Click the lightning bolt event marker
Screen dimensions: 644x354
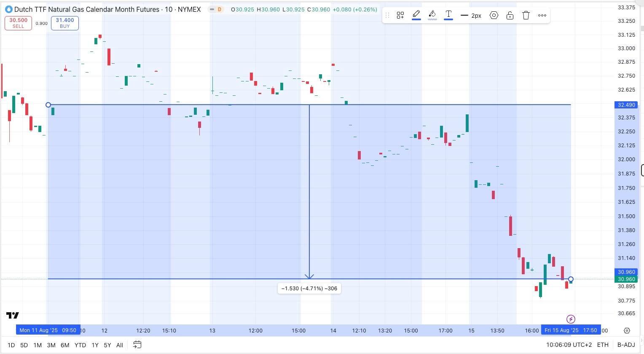click(x=571, y=319)
